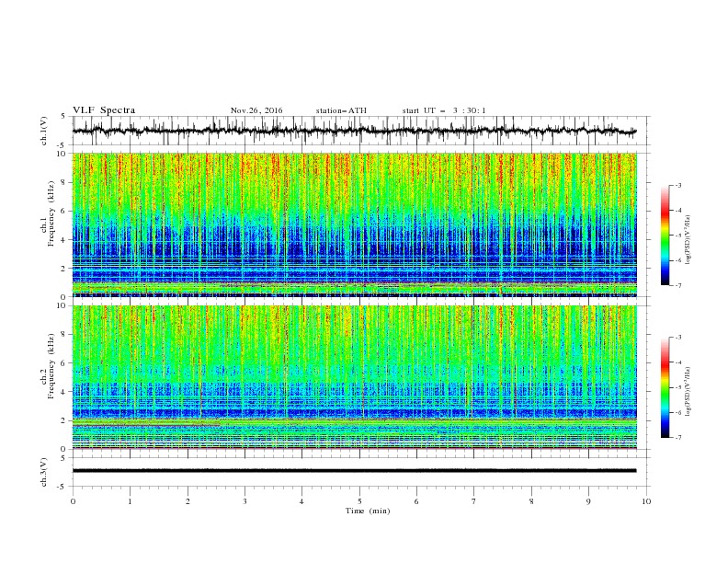Click the ch.1 voltage waveform trace
This screenshot has width=728, height=563.
pos(354,131)
